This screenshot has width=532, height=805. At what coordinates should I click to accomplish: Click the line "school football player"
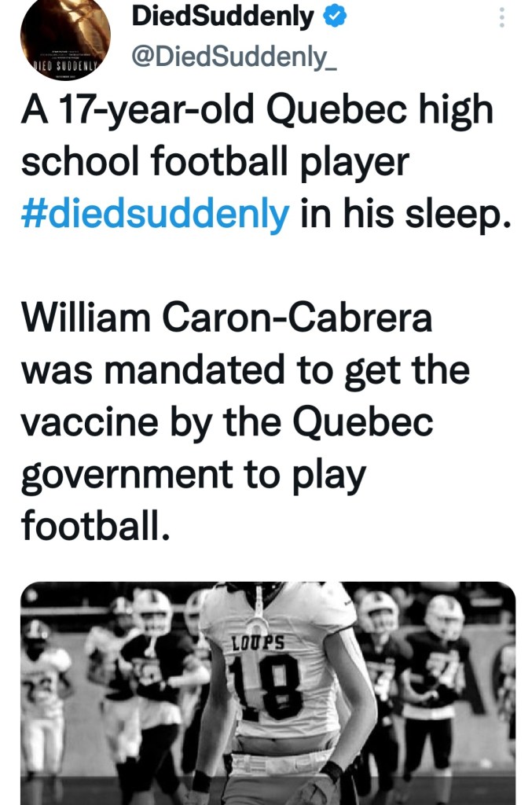tap(215, 162)
